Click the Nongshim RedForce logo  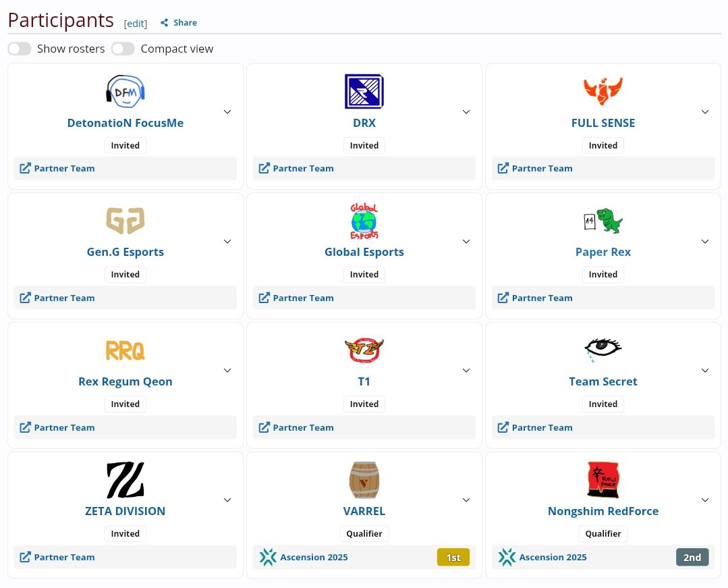pos(603,480)
